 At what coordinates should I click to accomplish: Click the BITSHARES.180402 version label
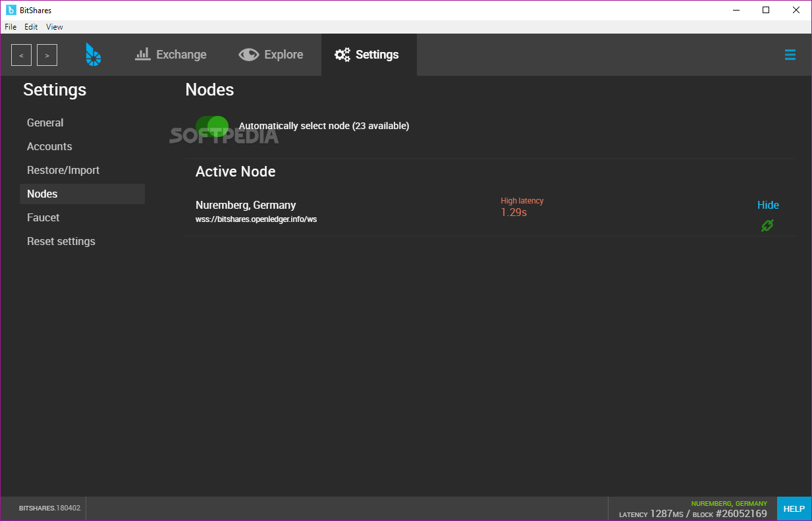pyautogui.click(x=49, y=508)
